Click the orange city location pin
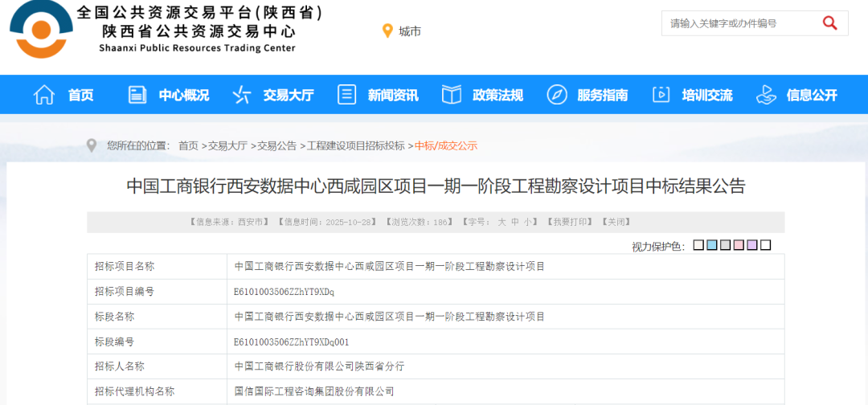The height and width of the screenshot is (405, 868). coord(387,31)
